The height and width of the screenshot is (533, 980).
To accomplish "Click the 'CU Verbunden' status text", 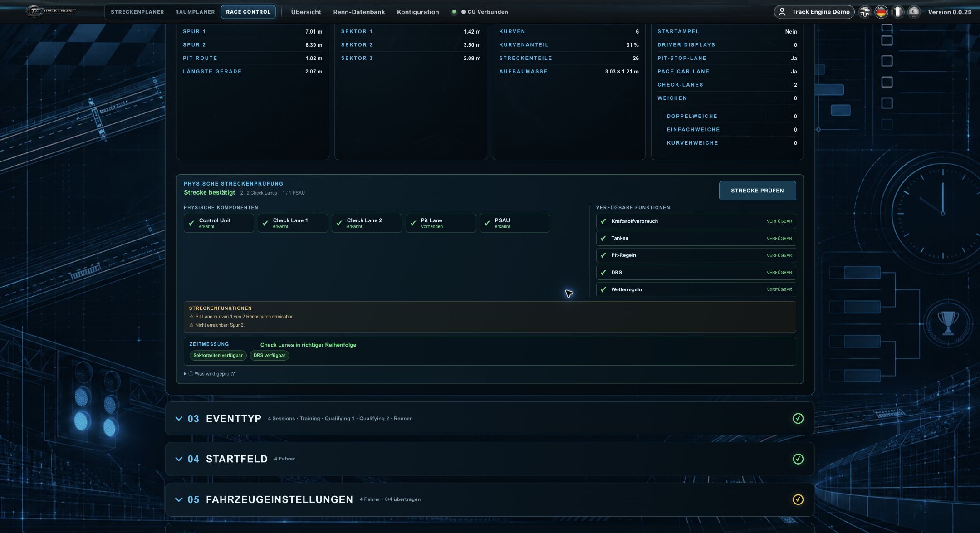I will 488,12.
